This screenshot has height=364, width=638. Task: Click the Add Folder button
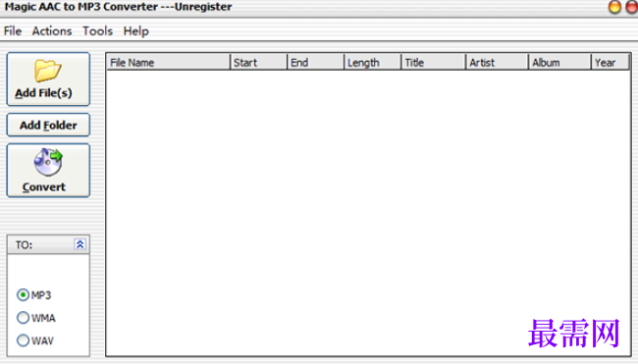[x=48, y=125]
